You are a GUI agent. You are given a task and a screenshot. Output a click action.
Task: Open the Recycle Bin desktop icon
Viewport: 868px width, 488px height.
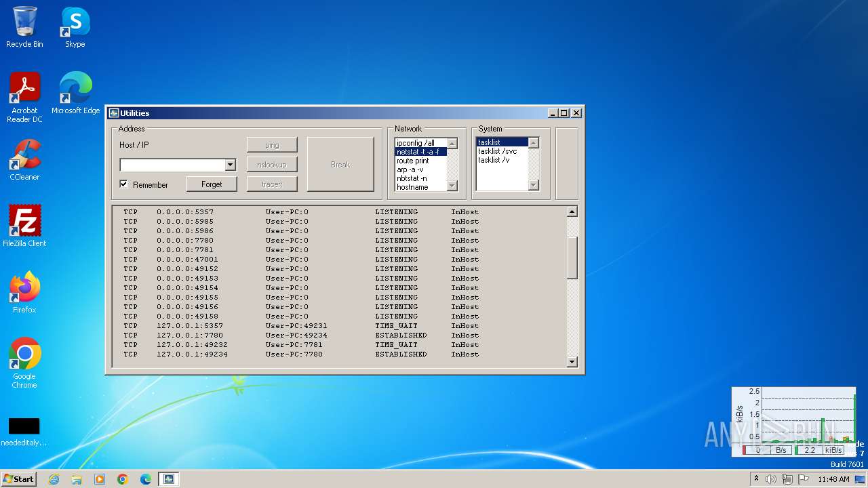[24, 27]
